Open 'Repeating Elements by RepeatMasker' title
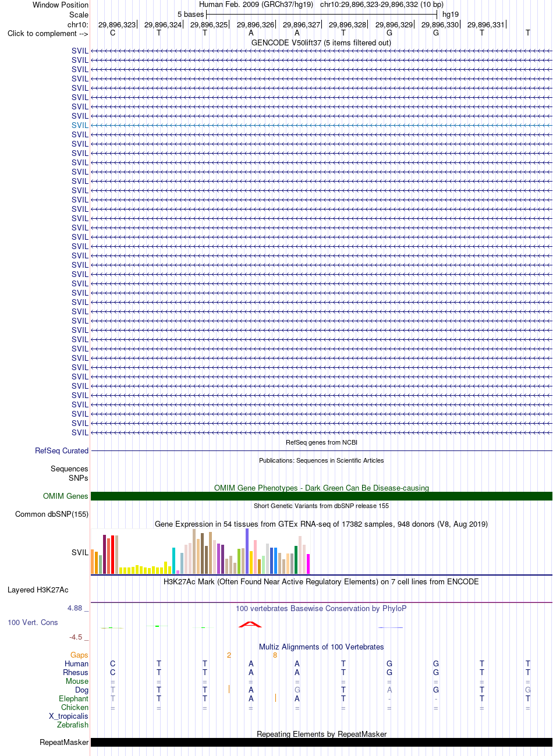Image resolution: width=553 pixels, height=756 pixels. (321, 734)
